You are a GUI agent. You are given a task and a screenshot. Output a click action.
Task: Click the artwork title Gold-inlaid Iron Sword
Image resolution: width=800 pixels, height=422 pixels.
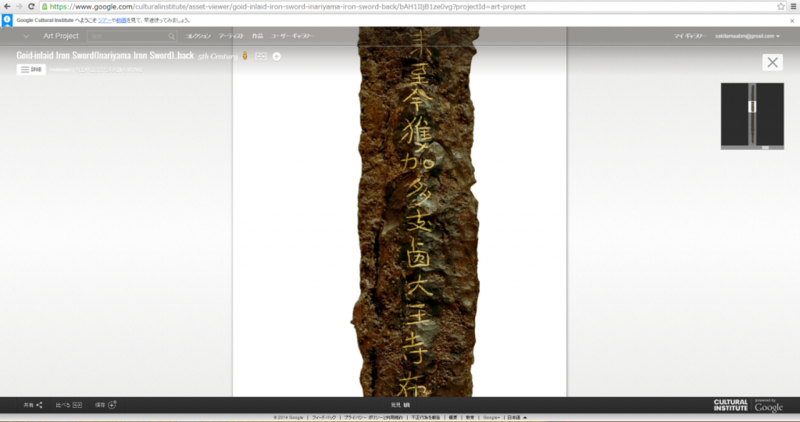coord(105,55)
